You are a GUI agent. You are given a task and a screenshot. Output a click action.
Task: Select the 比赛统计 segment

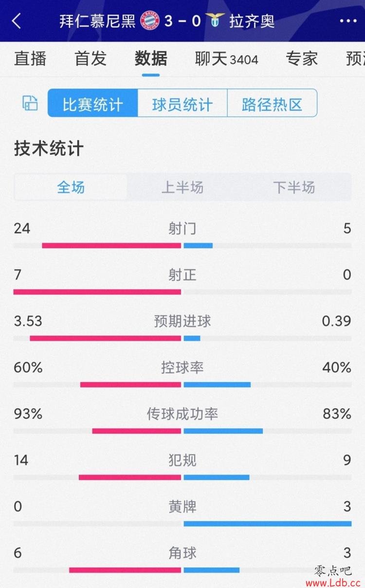coord(92,103)
